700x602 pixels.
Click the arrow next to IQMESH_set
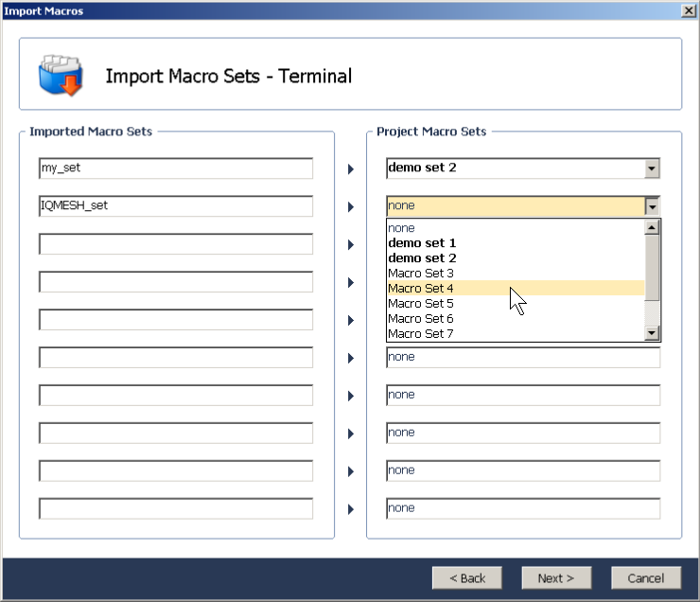(351, 206)
